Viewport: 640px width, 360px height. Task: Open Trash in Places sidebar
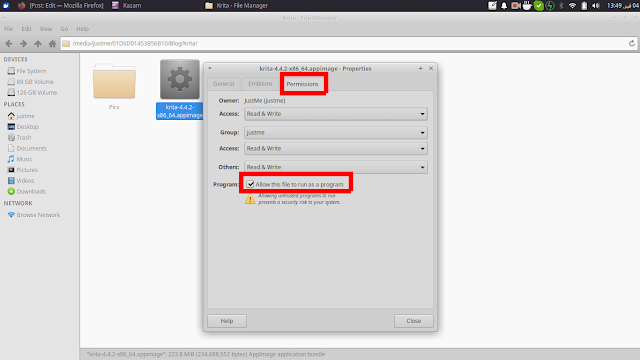[x=19, y=138]
